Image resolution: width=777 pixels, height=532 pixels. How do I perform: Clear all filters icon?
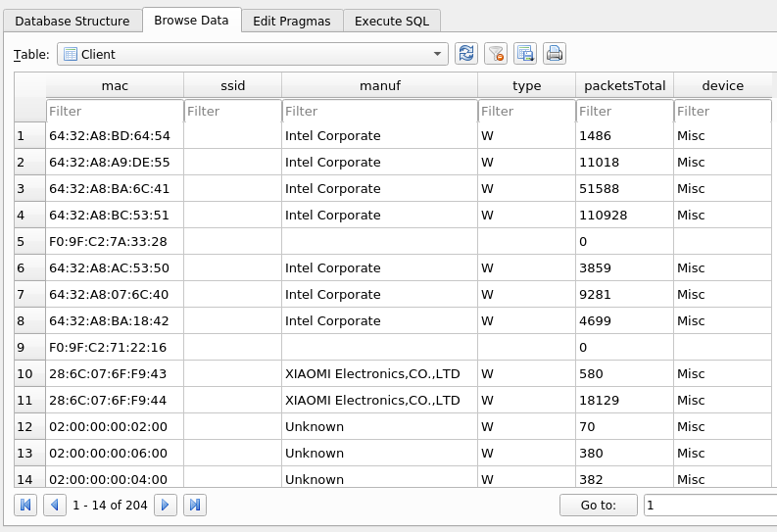click(496, 54)
